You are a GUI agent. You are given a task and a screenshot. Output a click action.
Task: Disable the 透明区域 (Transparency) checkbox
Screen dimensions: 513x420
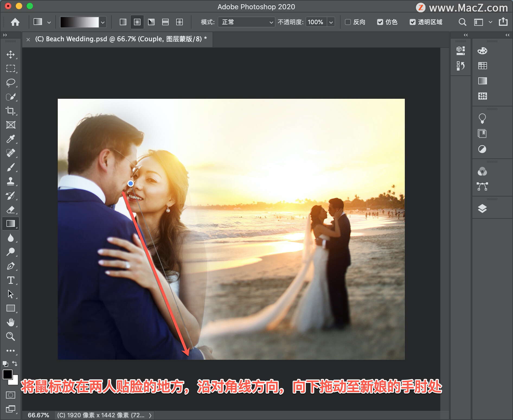pyautogui.click(x=412, y=22)
